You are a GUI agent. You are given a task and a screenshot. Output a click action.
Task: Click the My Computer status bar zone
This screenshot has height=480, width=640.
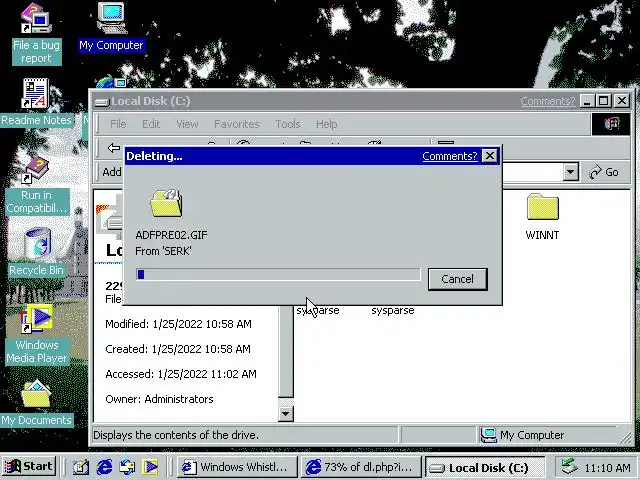549,435
